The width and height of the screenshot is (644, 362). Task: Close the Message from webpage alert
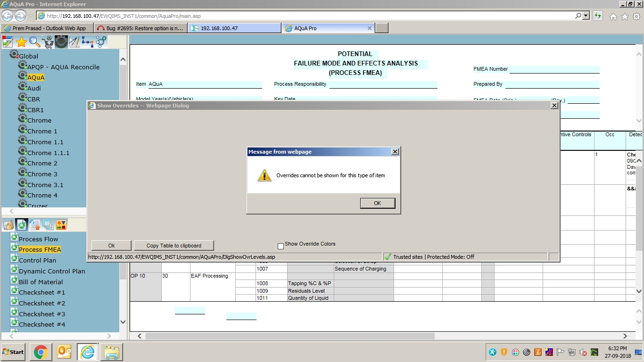[x=395, y=152]
